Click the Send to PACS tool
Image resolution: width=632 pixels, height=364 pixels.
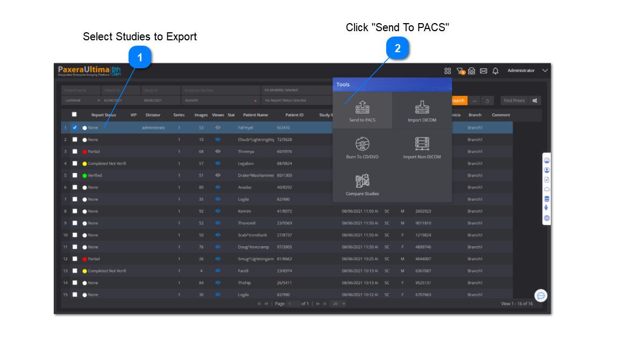[x=362, y=110]
